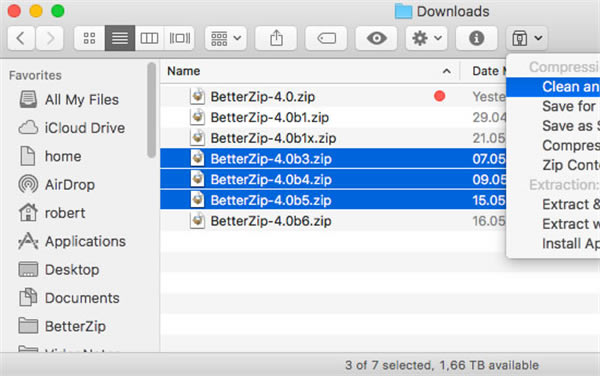600x376 pixels.
Task: Open the Action gear dropdown menu
Action: coord(426,38)
